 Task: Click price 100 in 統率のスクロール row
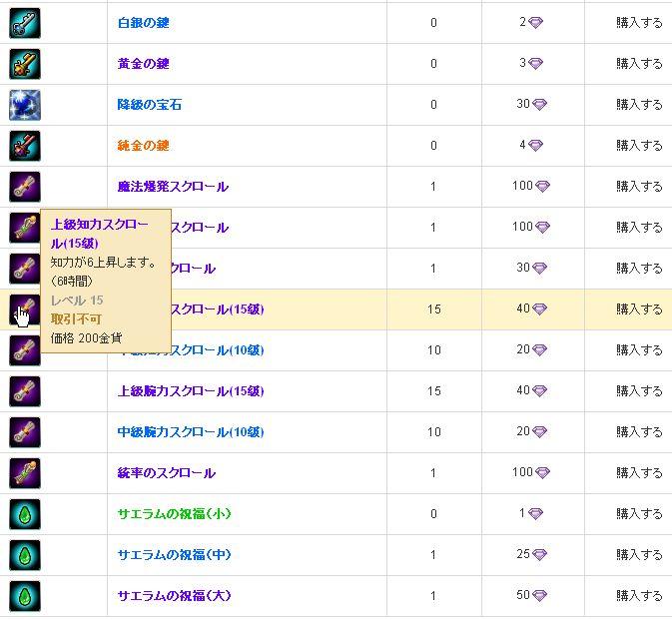coord(522,472)
